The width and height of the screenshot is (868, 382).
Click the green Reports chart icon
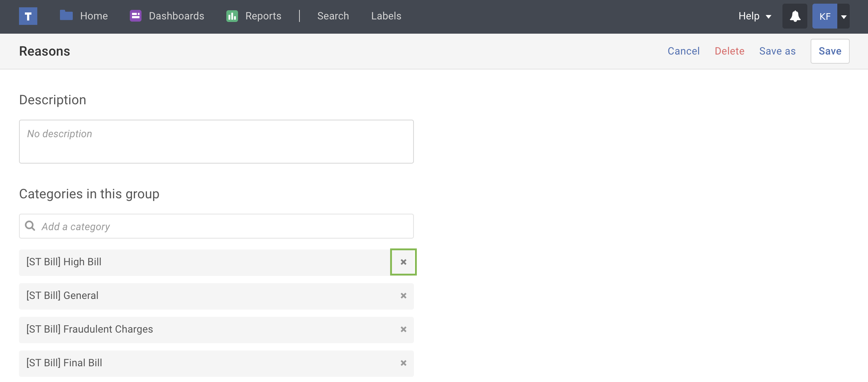[x=232, y=16]
